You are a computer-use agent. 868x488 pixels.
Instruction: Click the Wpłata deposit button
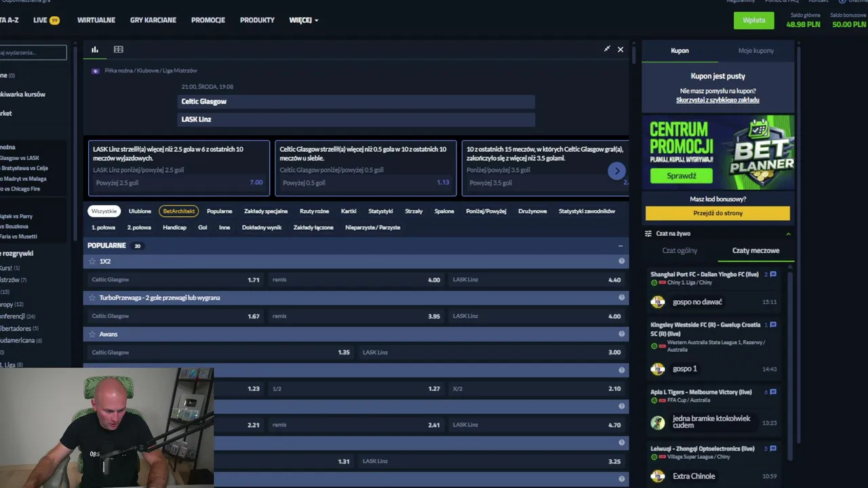pyautogui.click(x=753, y=20)
